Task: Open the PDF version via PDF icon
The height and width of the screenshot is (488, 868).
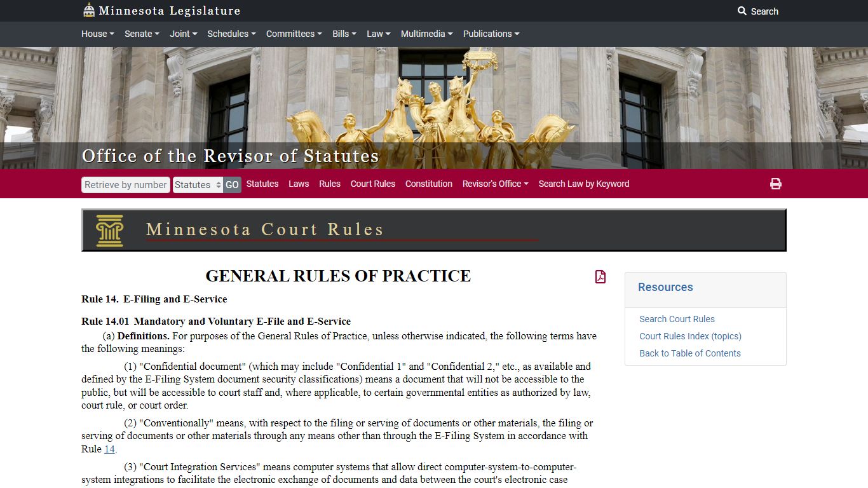Action: click(x=600, y=276)
